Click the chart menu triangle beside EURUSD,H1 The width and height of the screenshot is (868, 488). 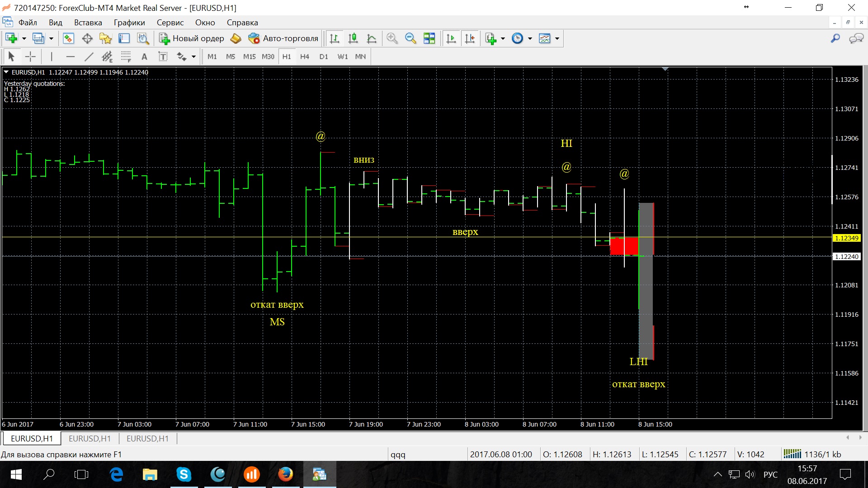pos(6,72)
